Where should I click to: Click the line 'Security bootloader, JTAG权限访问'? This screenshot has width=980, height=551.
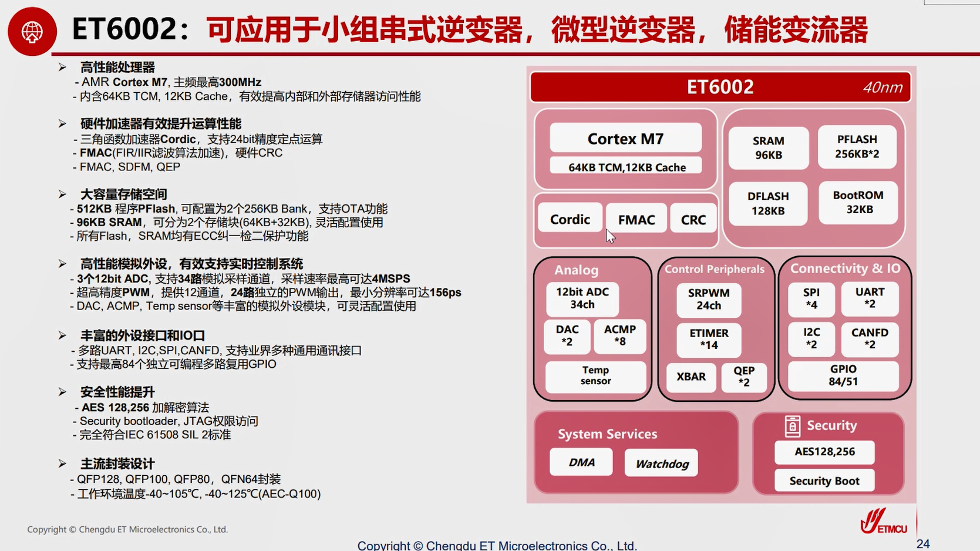tap(166, 421)
